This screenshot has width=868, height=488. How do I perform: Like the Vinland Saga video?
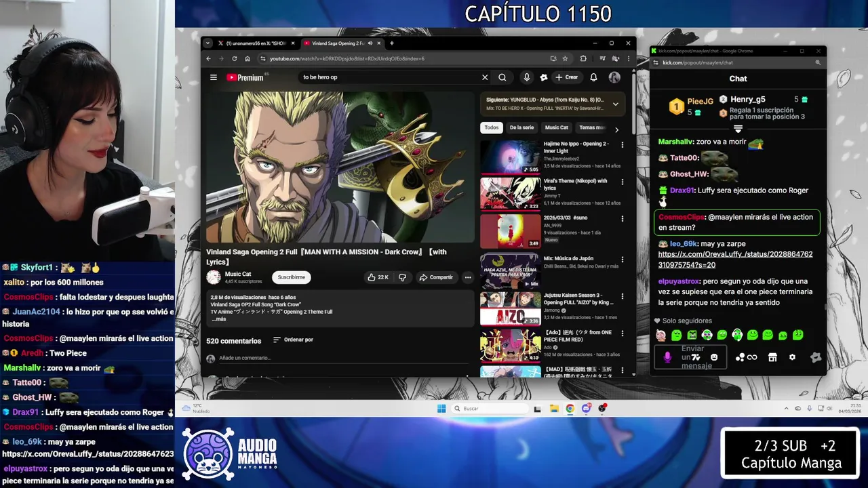378,277
